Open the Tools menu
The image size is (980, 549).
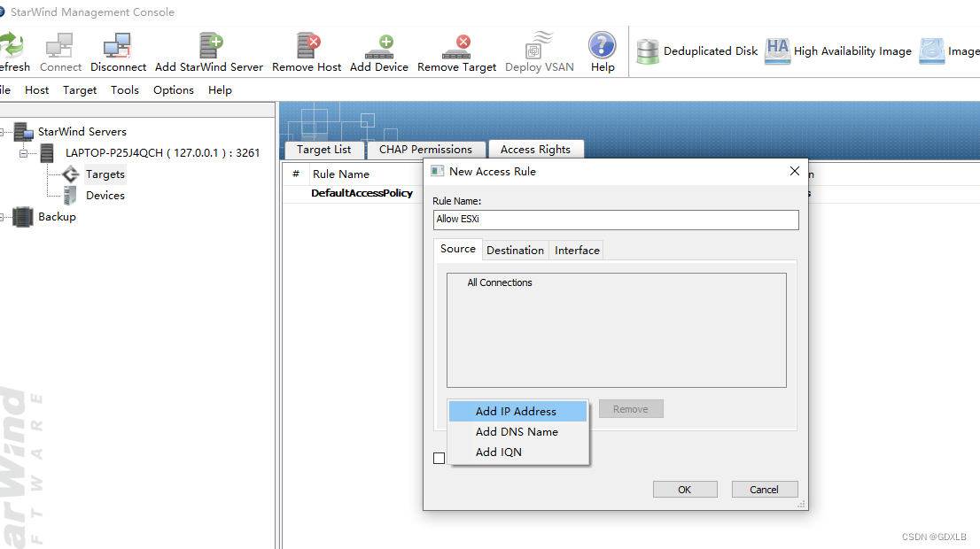click(125, 90)
